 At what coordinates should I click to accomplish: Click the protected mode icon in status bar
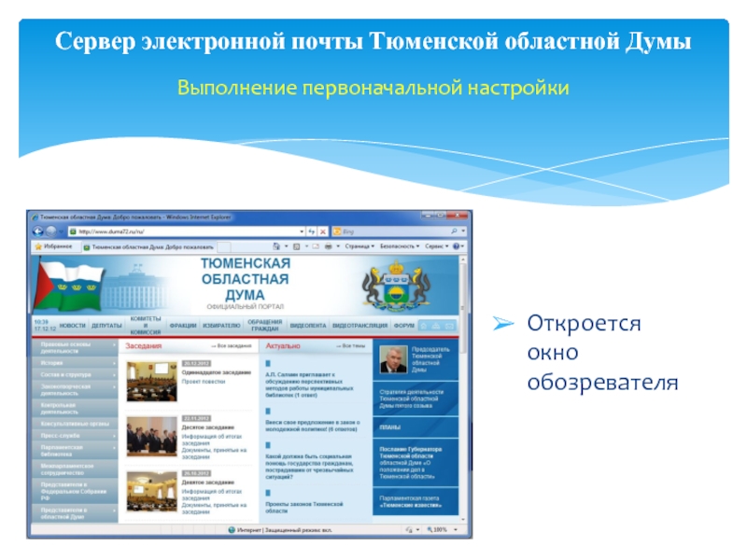point(408,530)
